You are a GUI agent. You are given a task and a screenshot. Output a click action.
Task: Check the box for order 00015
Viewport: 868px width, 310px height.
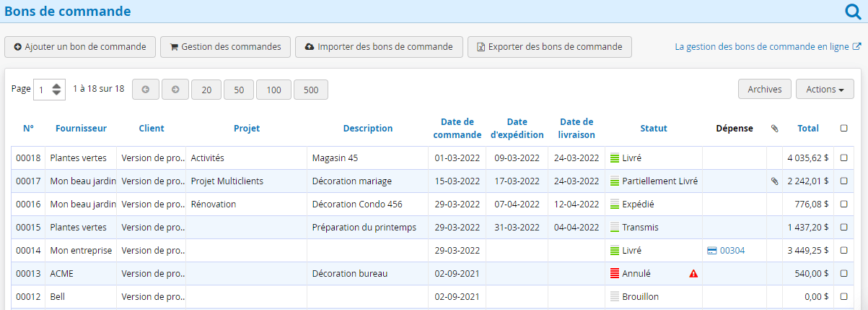pyautogui.click(x=844, y=228)
